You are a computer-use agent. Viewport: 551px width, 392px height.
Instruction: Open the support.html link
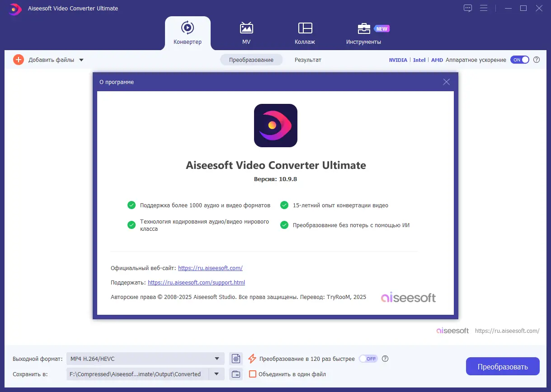tap(196, 282)
